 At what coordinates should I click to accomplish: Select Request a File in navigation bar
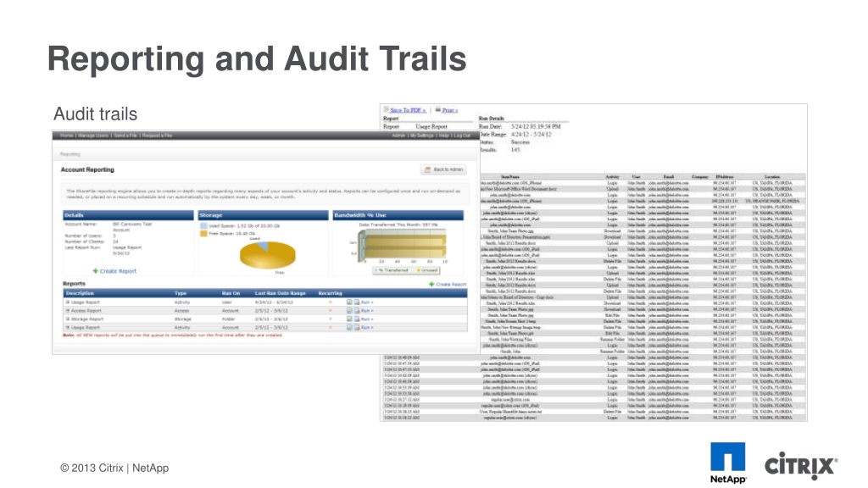(157, 136)
